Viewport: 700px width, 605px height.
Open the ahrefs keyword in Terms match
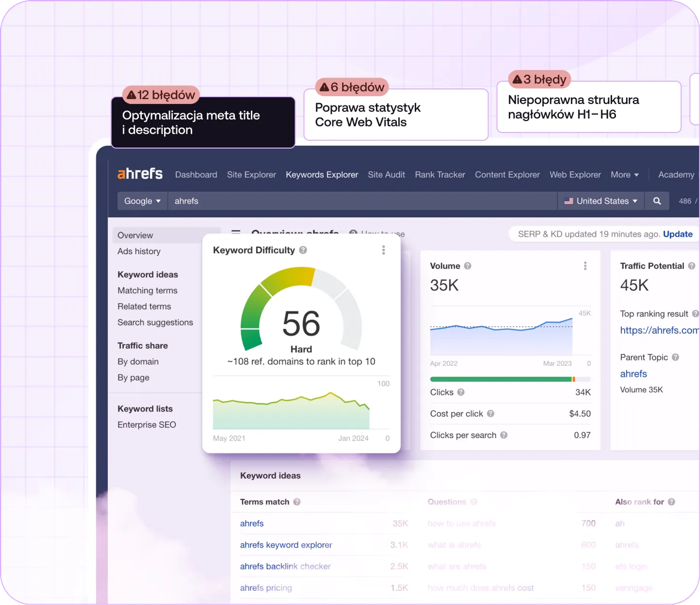point(252,524)
